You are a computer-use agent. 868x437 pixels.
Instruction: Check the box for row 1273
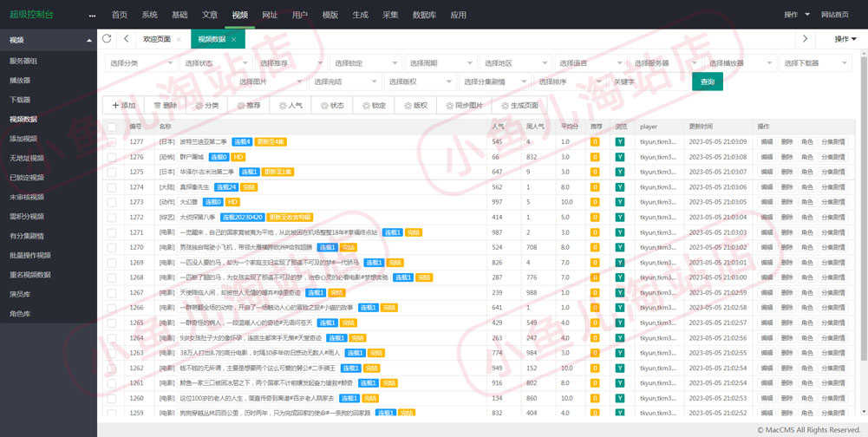(112, 202)
